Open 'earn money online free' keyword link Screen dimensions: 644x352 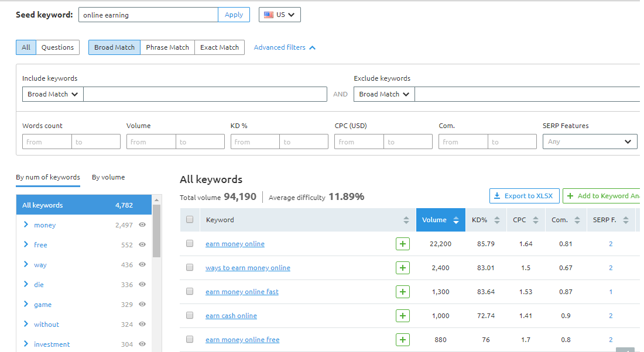tap(242, 340)
